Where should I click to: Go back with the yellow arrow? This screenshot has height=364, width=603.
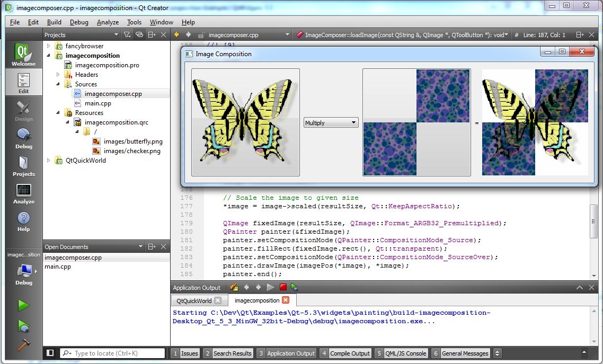tap(176, 34)
